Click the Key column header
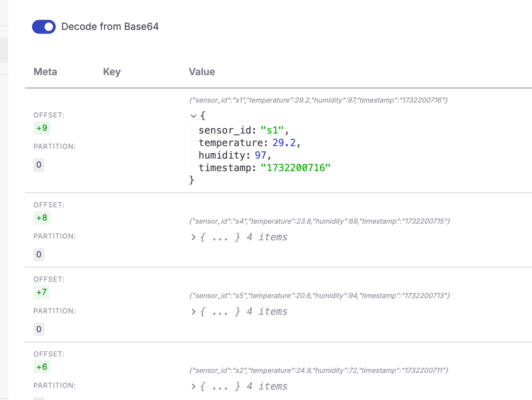This screenshot has height=400, width=532. pos(112,72)
